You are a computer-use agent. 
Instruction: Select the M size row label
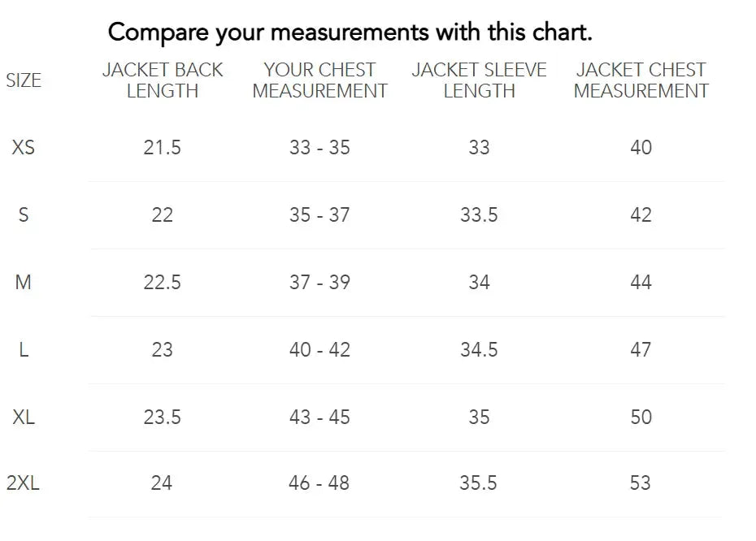click(x=24, y=283)
